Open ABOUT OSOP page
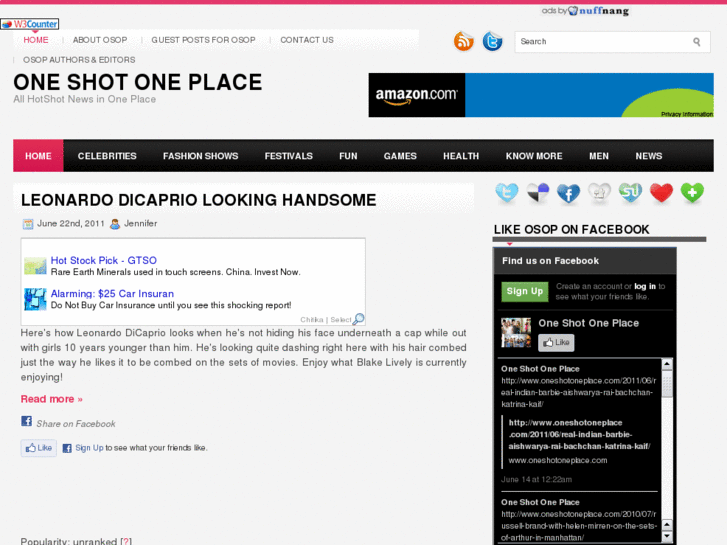Image resolution: width=727 pixels, height=545 pixels. 100,40
